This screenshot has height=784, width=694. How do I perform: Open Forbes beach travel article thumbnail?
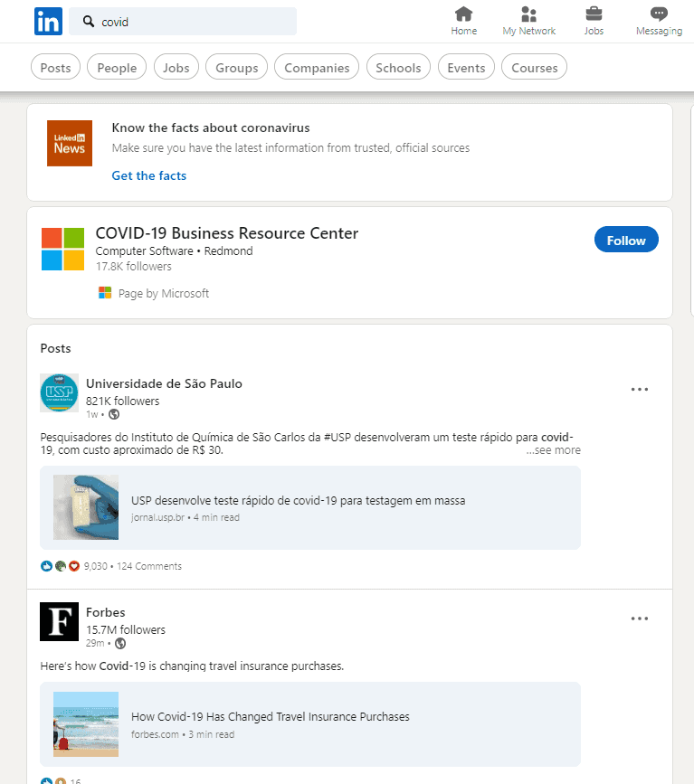[86, 724]
